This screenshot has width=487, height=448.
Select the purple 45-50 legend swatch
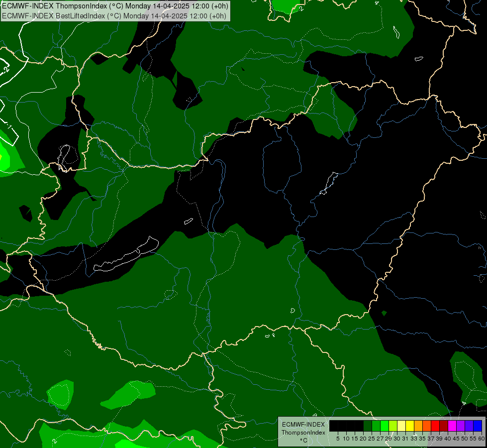click(x=461, y=426)
